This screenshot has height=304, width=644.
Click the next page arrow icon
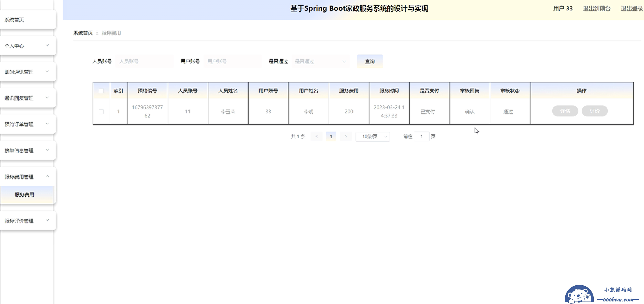[x=346, y=136]
